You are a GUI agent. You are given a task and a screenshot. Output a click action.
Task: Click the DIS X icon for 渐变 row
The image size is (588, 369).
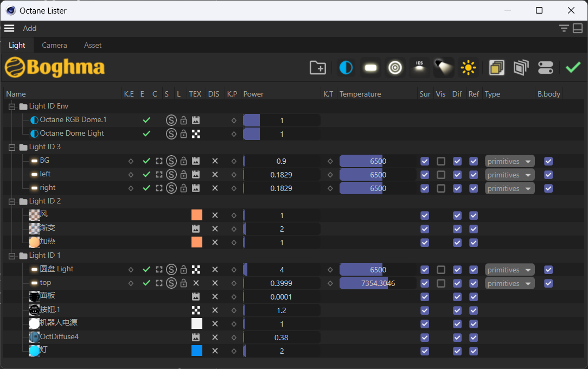click(215, 229)
